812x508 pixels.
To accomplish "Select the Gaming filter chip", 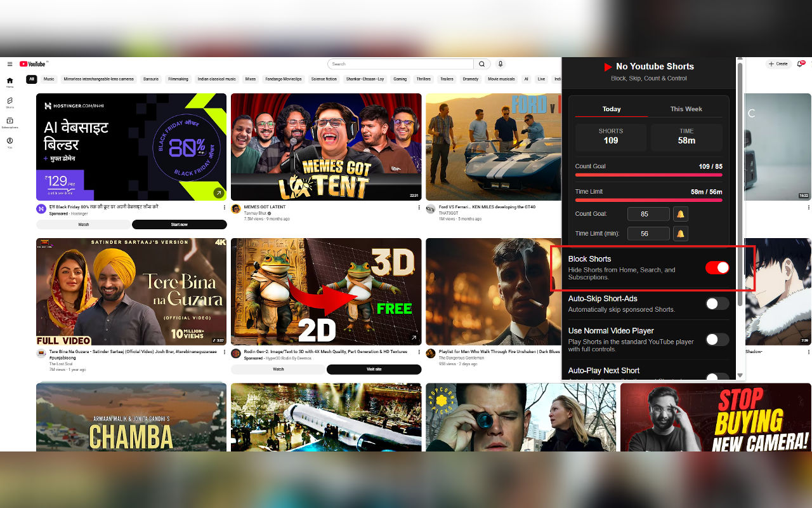I will click(x=400, y=79).
